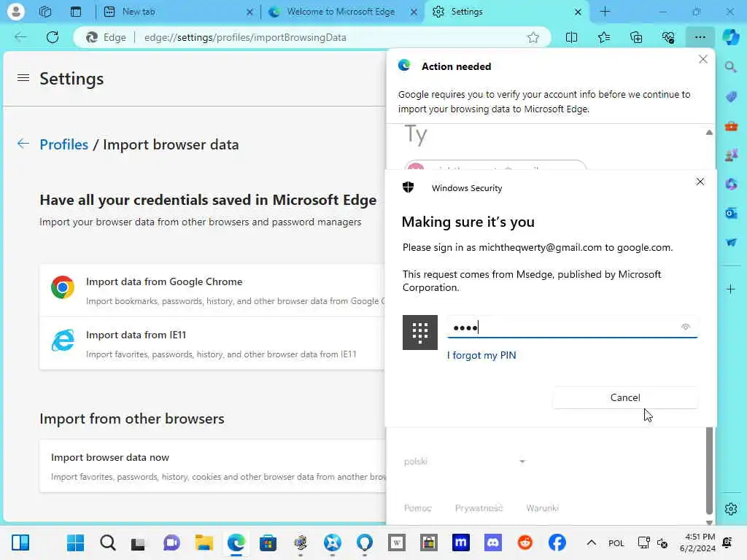Viewport: 747px width, 560px height.
Task: Open the Favorites list icon
Action: (x=603, y=37)
